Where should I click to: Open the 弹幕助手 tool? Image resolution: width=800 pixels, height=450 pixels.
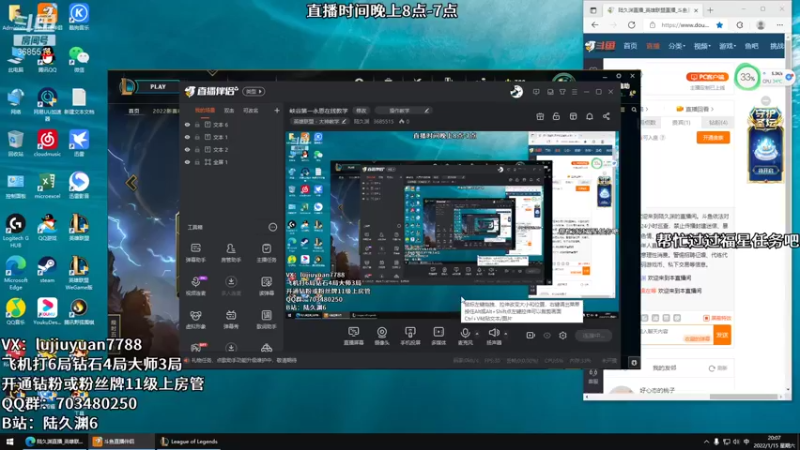[196, 253]
